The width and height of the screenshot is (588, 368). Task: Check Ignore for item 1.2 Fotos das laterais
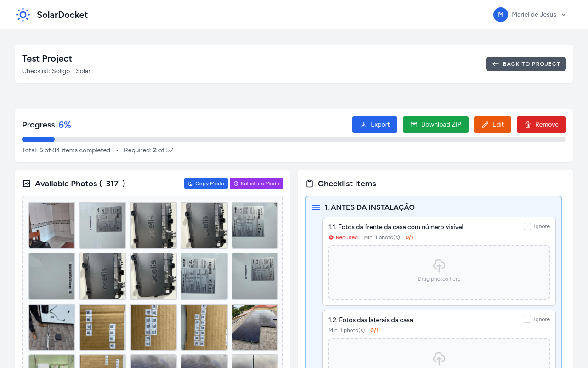pyautogui.click(x=527, y=319)
